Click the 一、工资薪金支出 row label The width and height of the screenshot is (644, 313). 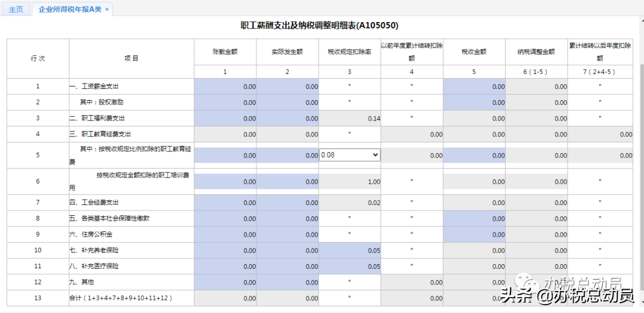(x=94, y=86)
